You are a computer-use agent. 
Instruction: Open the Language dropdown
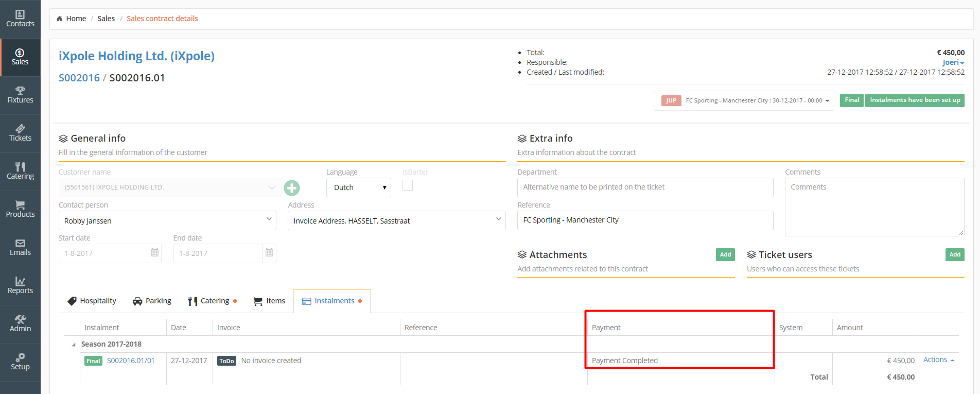pos(359,187)
